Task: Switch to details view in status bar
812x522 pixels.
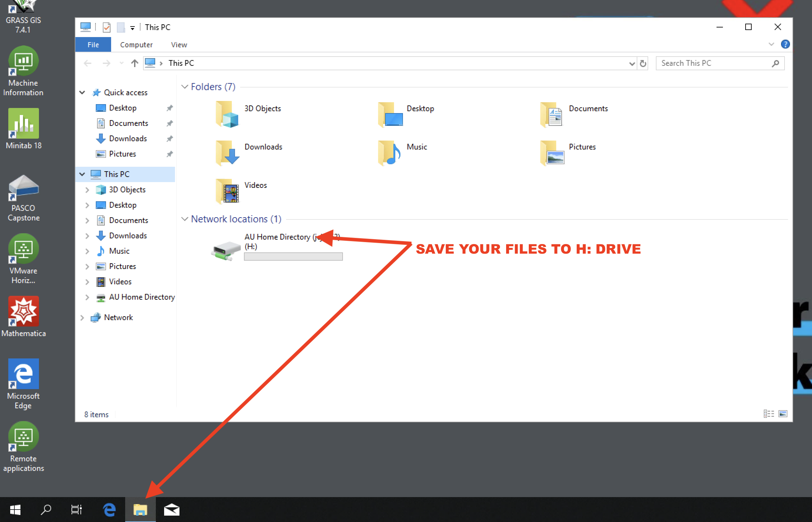Action: coord(769,413)
